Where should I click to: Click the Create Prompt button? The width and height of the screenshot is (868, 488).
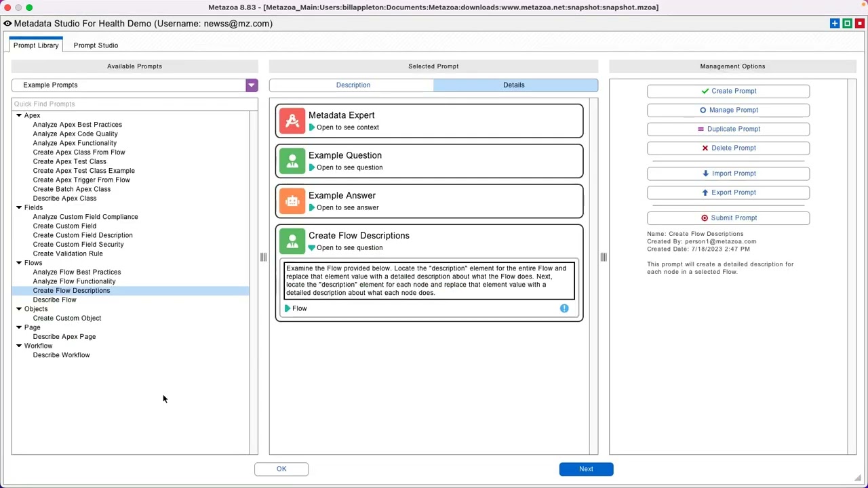pyautogui.click(x=728, y=91)
